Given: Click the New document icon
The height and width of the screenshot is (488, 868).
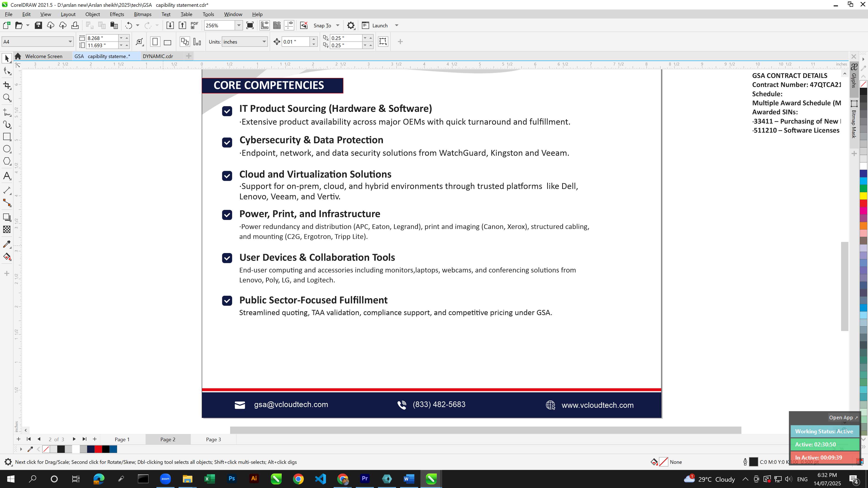Looking at the screenshot, I should click(6, 26).
